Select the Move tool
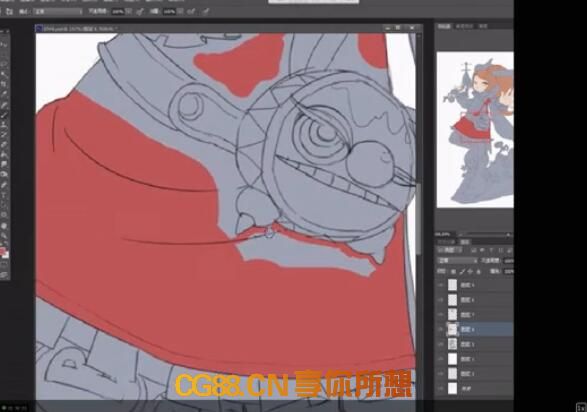The height and width of the screenshot is (412, 587). pyautogui.click(x=4, y=44)
